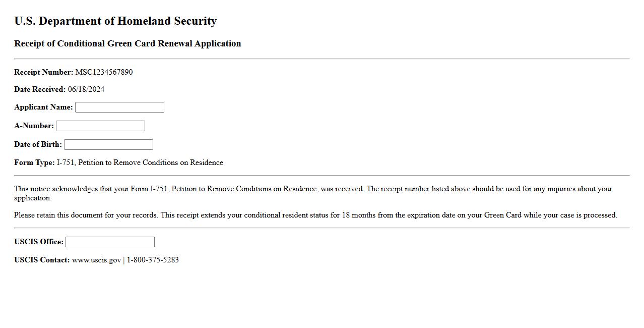This screenshot has width=644, height=328.
Task: Click the Applicant Name input field
Action: click(x=119, y=107)
